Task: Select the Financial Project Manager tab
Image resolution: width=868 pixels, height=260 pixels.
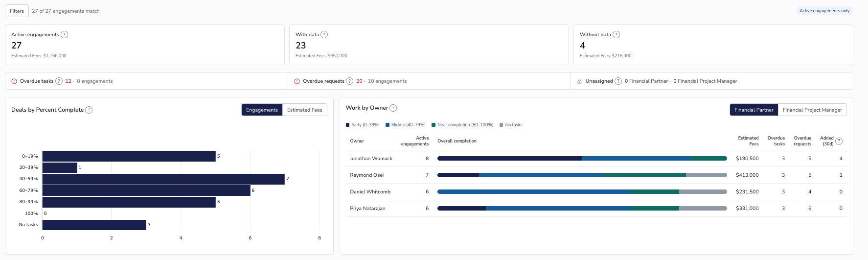Action: [x=812, y=110]
